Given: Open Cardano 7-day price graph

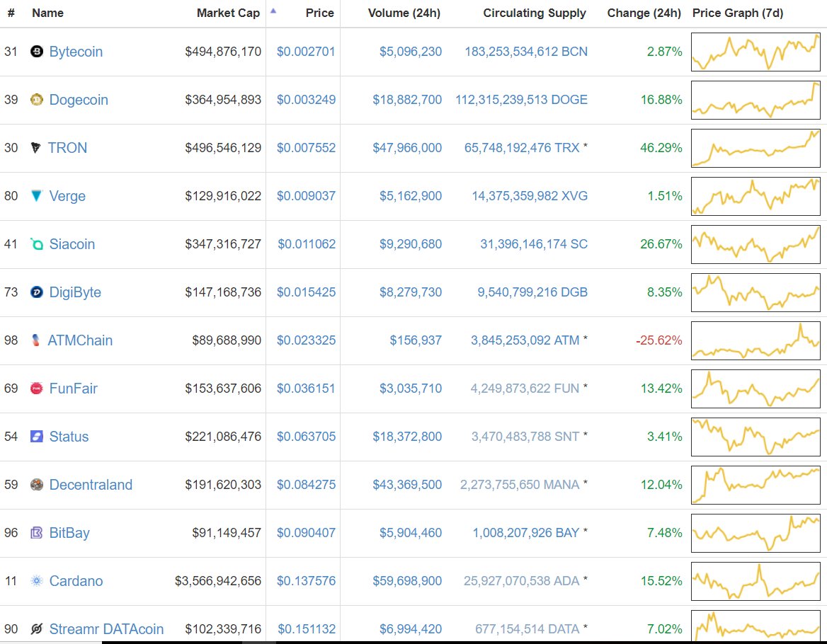Looking at the screenshot, I should (755, 581).
